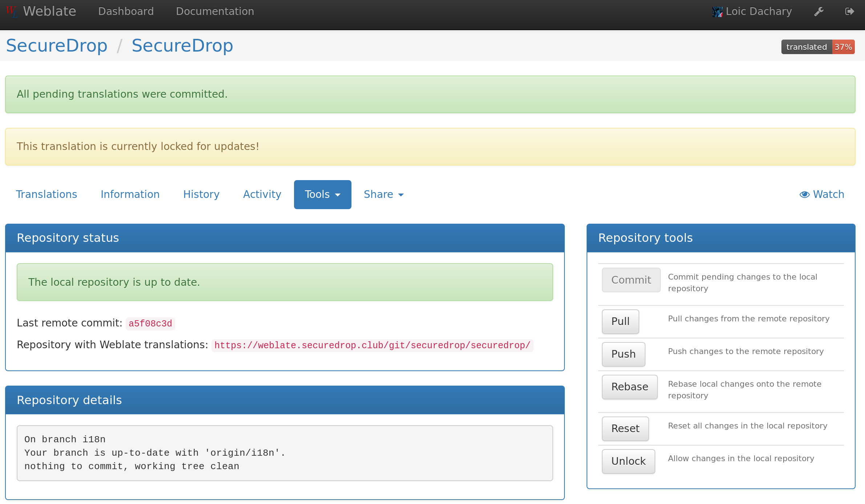Click 'currently locked for updates' warning
This screenshot has height=504, width=865.
tap(430, 147)
